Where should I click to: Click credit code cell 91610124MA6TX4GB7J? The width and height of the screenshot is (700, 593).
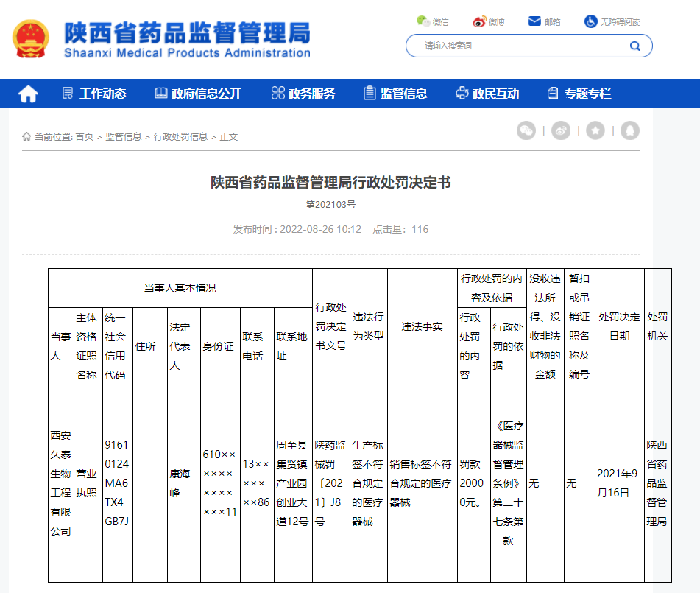coord(116,483)
